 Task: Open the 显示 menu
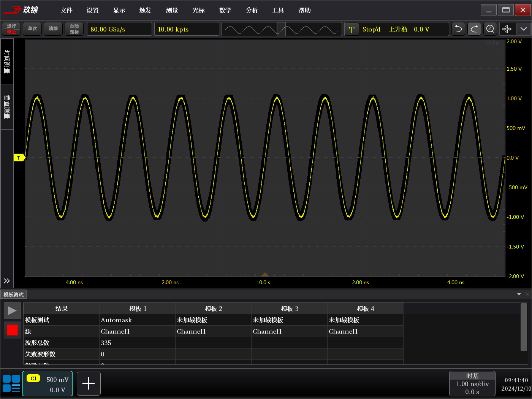coord(119,10)
